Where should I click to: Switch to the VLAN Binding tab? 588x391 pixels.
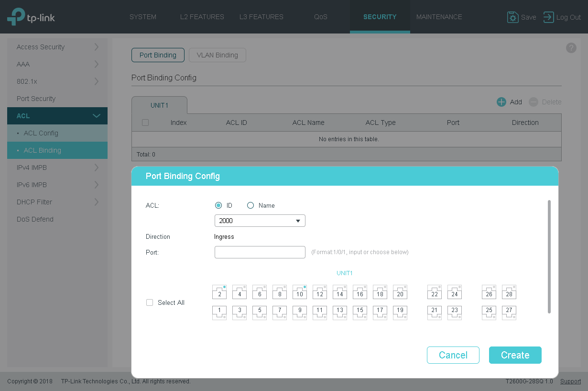coord(218,55)
